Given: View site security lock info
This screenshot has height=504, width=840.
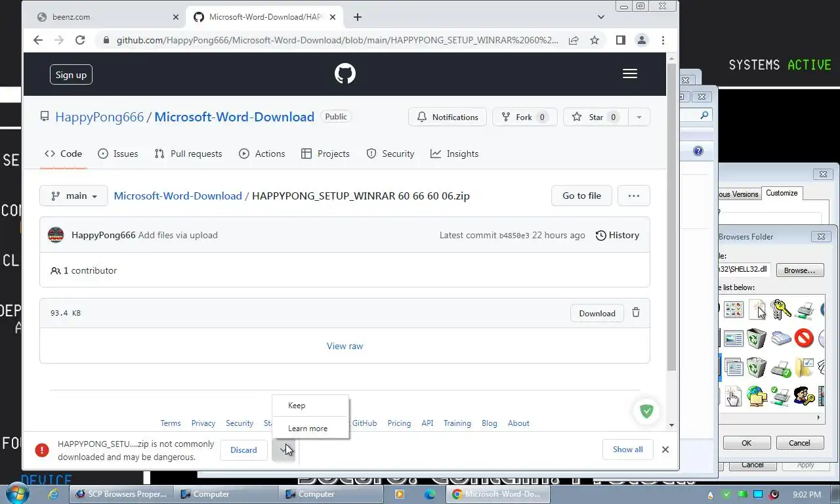Looking at the screenshot, I should click(106, 40).
